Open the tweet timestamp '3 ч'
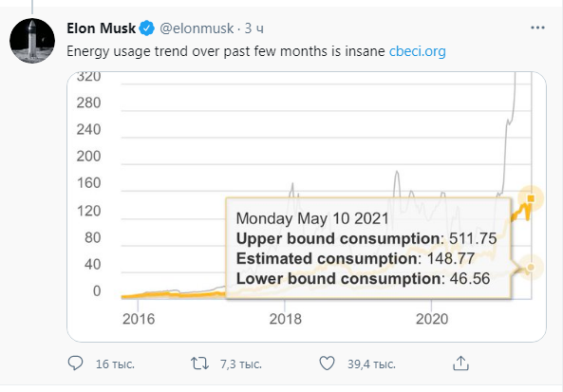Viewport: 563px width, 392px height. [x=253, y=28]
